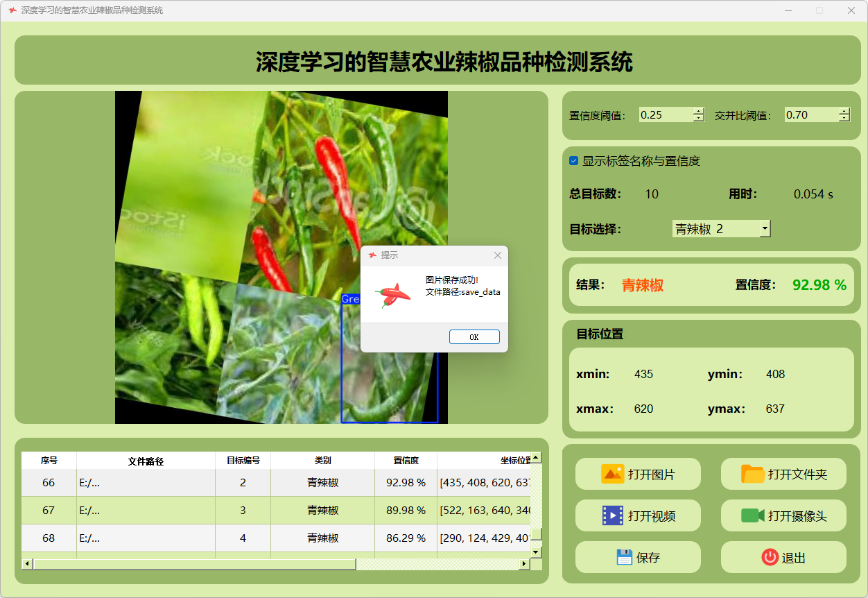Click the camera icon on 打开摄像头 button
Image resolution: width=868 pixels, height=598 pixels.
point(753,515)
